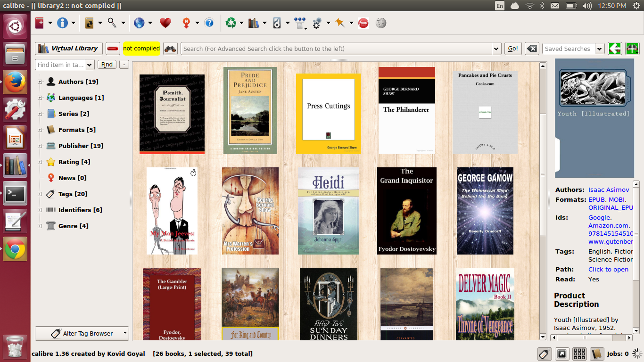This screenshot has width=644, height=362.
Task: Expand the Rating [4] category
Action: (x=40, y=162)
